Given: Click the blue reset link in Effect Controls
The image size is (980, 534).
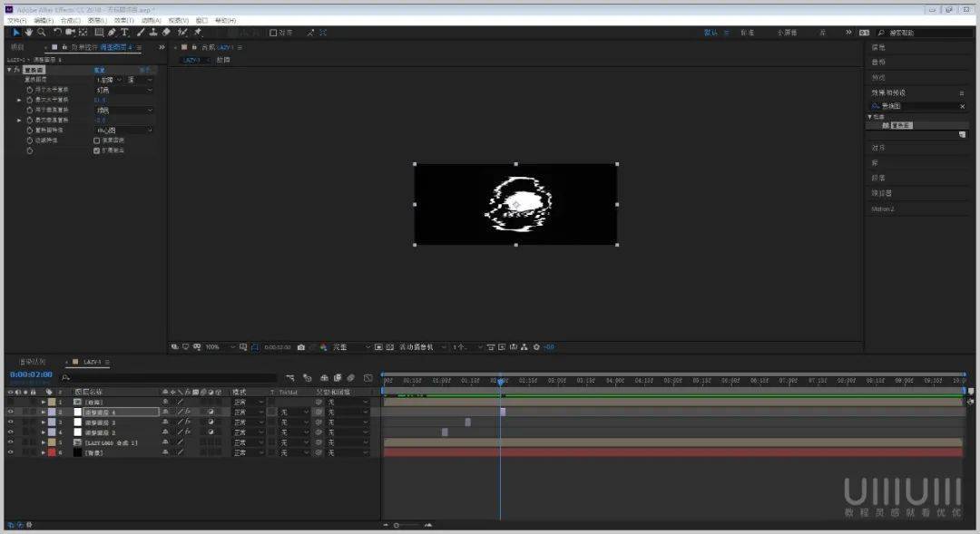Looking at the screenshot, I should click(x=100, y=70).
